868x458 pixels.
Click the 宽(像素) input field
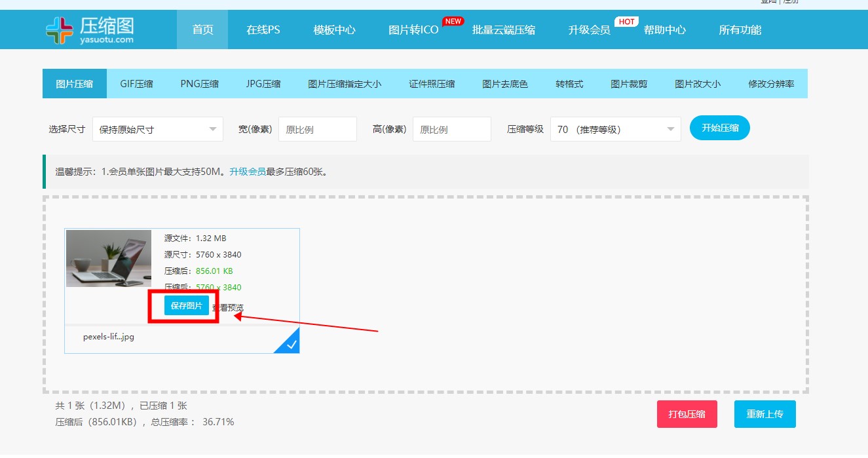pos(317,130)
